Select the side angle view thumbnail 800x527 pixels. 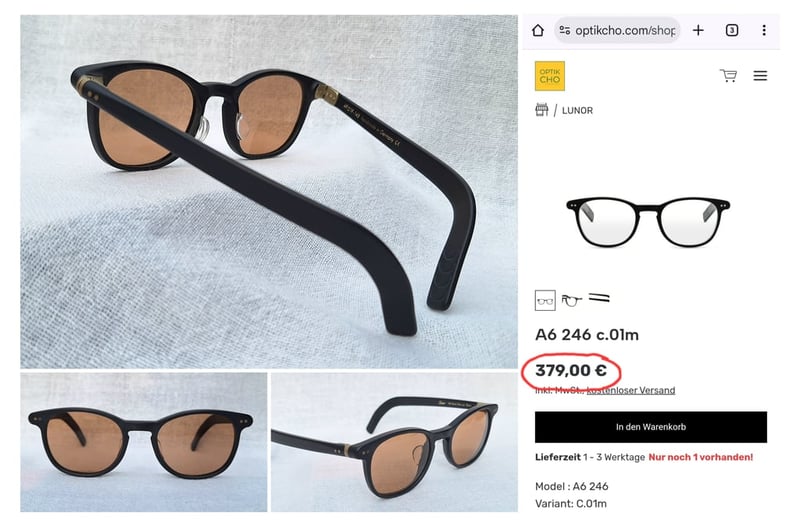click(x=572, y=299)
